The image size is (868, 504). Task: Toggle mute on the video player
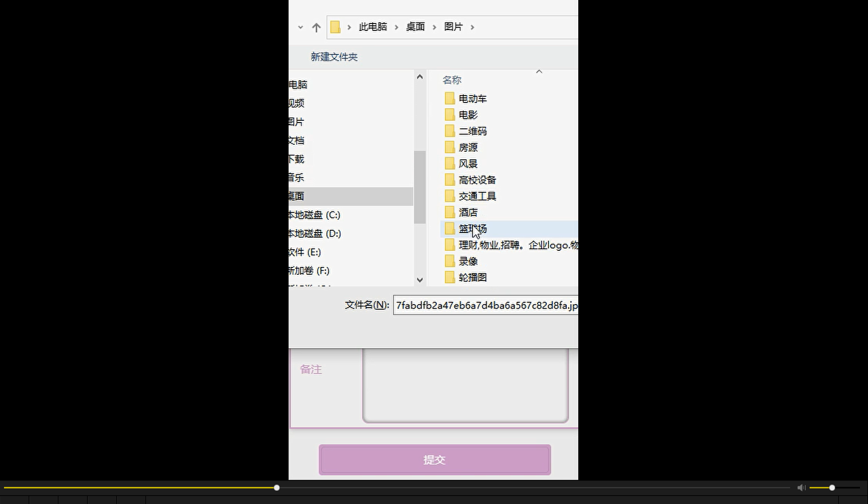coord(800,487)
